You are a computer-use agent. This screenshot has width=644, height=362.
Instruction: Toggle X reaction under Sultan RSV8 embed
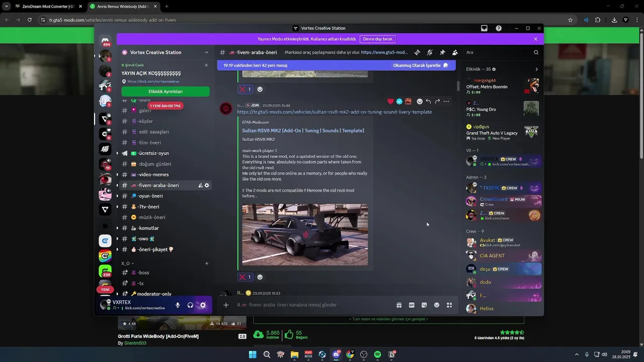point(245,277)
